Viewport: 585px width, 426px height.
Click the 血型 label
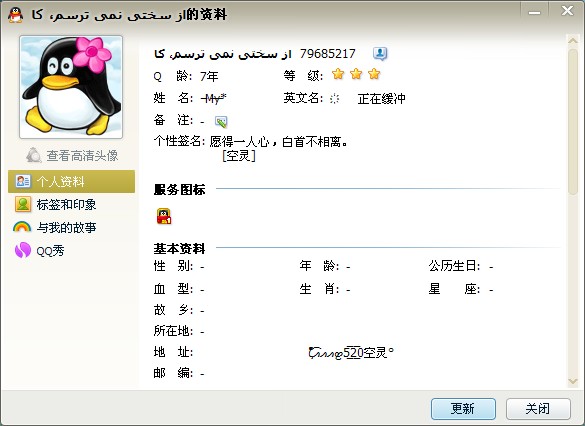point(173,289)
